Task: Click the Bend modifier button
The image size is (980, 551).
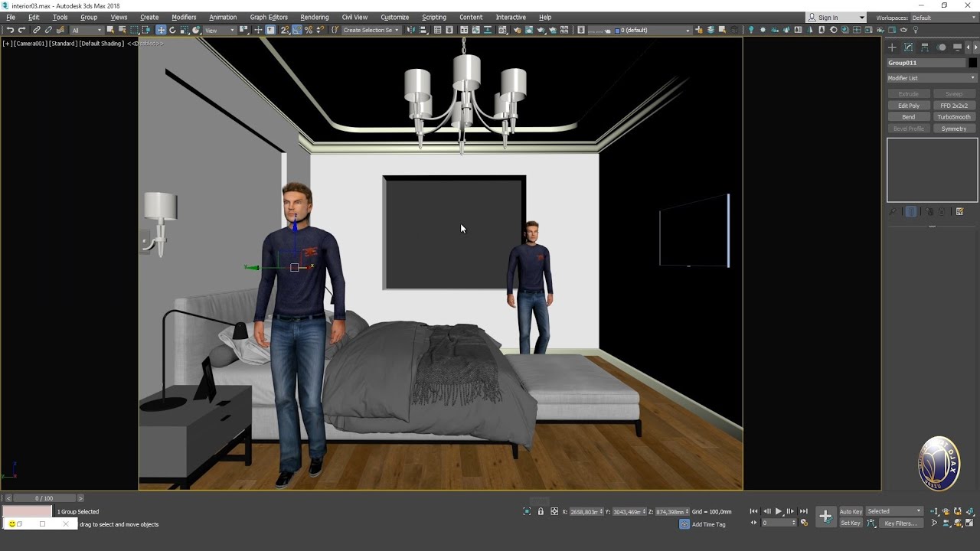Action: tap(909, 117)
